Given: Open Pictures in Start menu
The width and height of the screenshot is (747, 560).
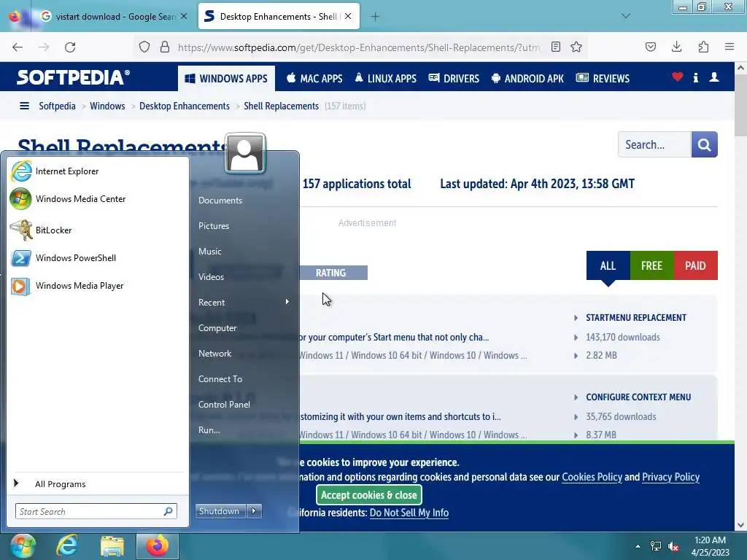Looking at the screenshot, I should (214, 226).
